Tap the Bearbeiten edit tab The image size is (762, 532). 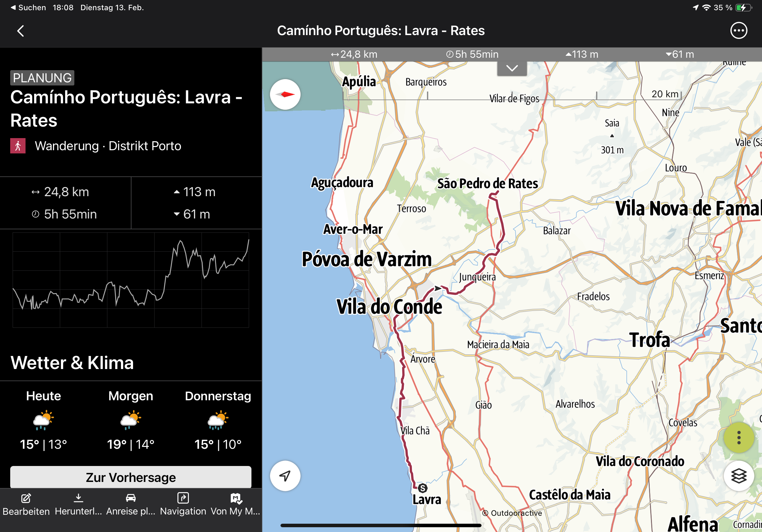click(26, 505)
